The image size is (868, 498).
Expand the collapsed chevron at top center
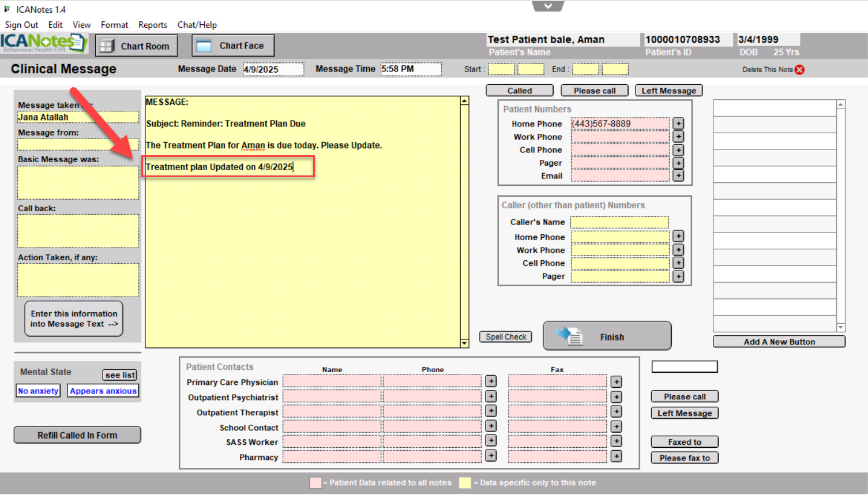548,6
